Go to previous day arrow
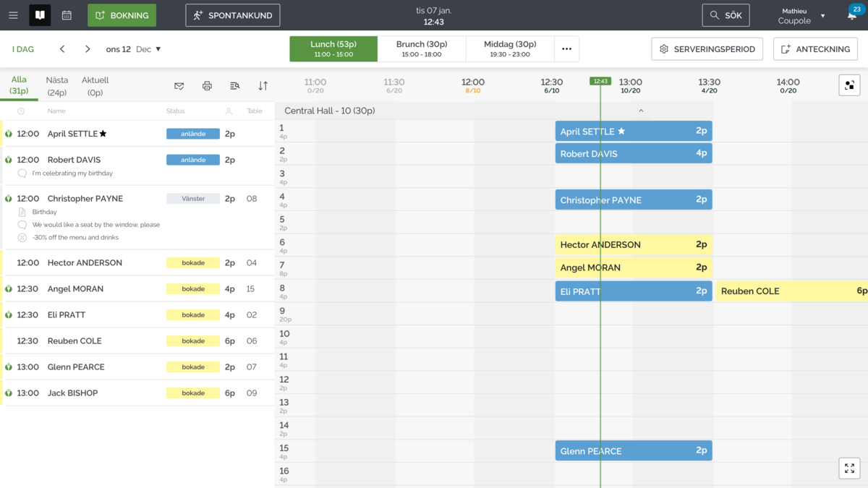The image size is (868, 488). pyautogui.click(x=62, y=49)
